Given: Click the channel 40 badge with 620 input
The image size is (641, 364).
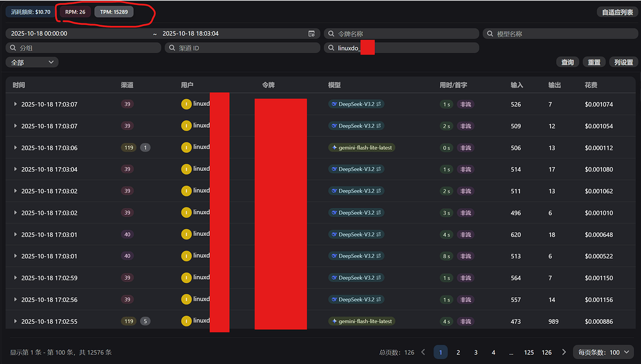Looking at the screenshot, I should coord(127,235).
